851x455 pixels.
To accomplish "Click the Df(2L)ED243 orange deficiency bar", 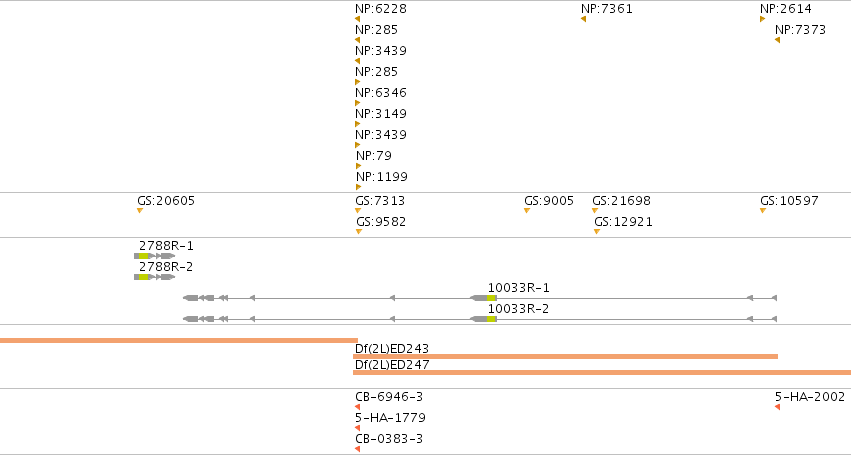I will 566,357.
